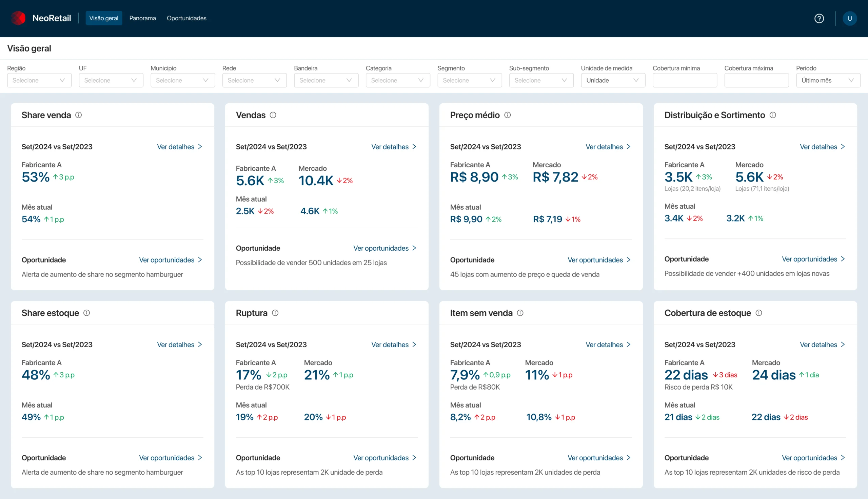Expand the Sub-segmento dropdown
868x499 pixels.
click(541, 80)
